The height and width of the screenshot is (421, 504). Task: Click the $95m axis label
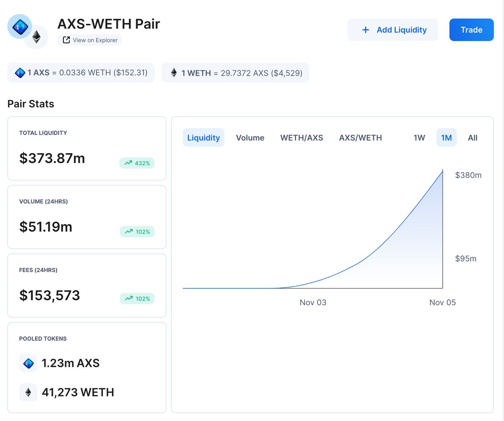tap(466, 259)
